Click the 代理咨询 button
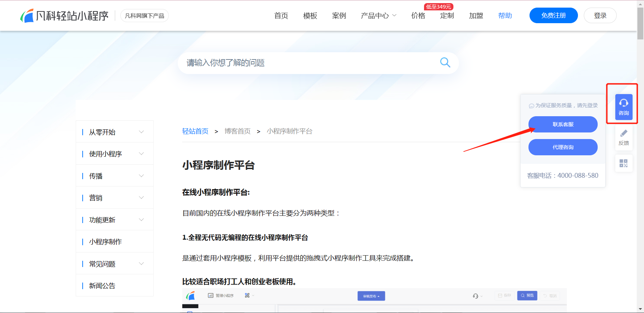Image resolution: width=644 pixels, height=313 pixels. [563, 147]
